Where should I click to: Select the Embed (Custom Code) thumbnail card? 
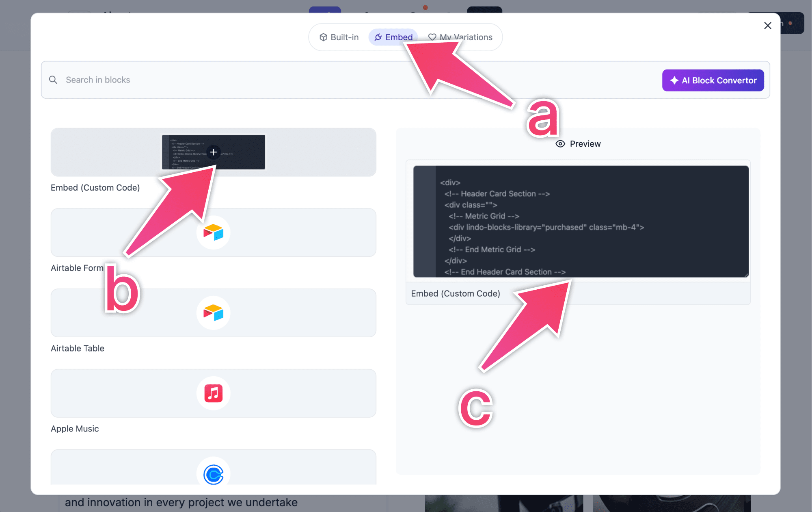point(214,152)
